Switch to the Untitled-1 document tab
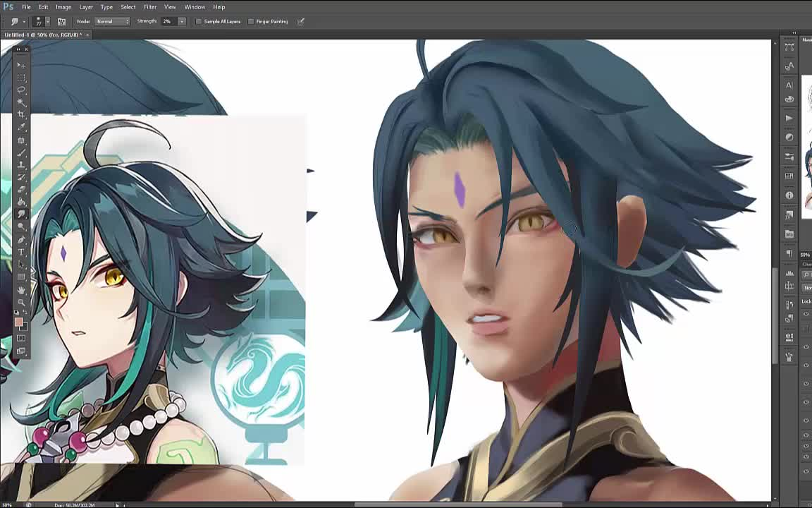812x508 pixels. pyautogui.click(x=42, y=35)
